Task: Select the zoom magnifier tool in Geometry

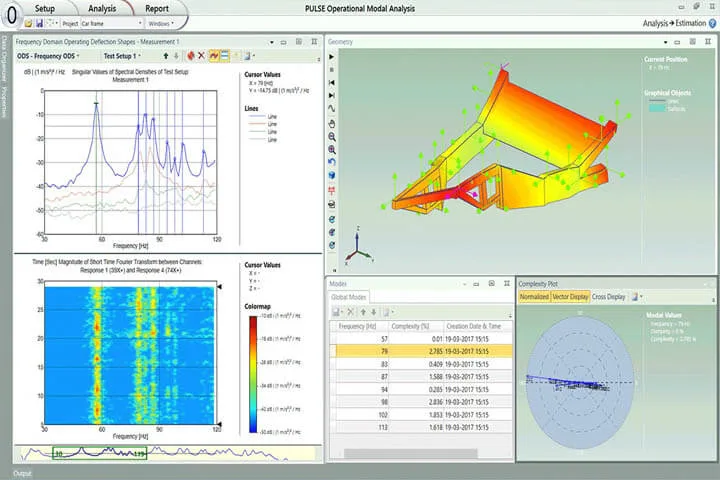Action: click(x=332, y=137)
